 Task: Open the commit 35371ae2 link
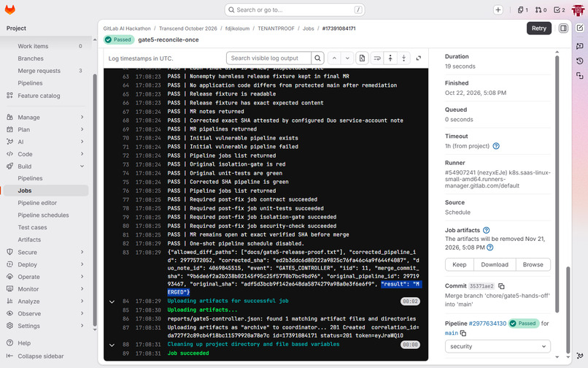(x=481, y=286)
